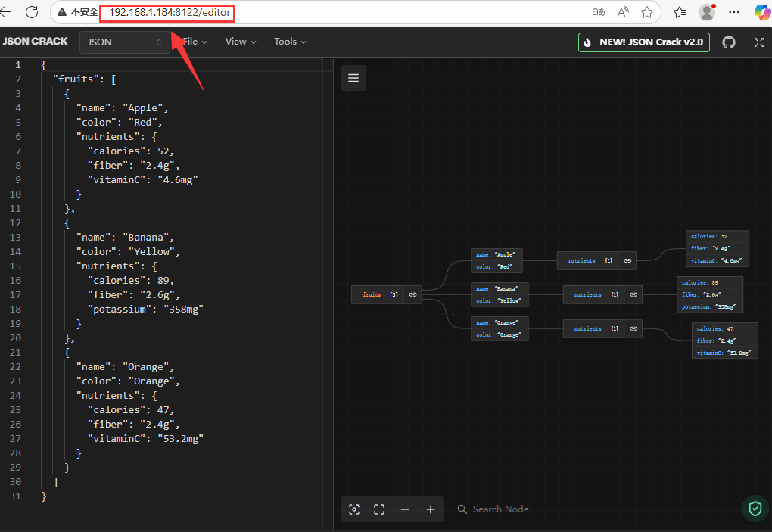The width and height of the screenshot is (772, 532).
Task: Open the View menu
Action: tap(241, 42)
